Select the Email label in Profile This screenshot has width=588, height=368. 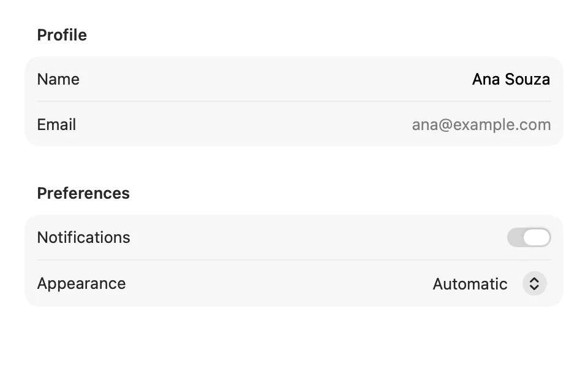tap(56, 125)
